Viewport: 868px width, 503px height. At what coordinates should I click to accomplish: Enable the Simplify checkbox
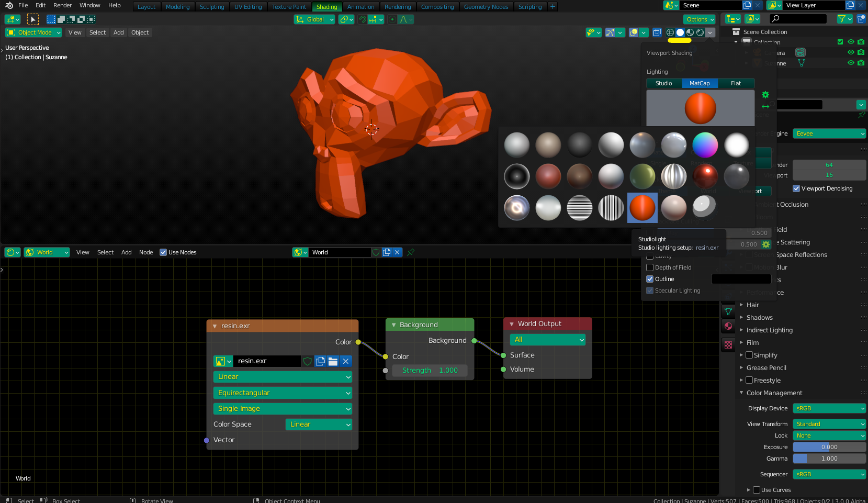tap(749, 355)
